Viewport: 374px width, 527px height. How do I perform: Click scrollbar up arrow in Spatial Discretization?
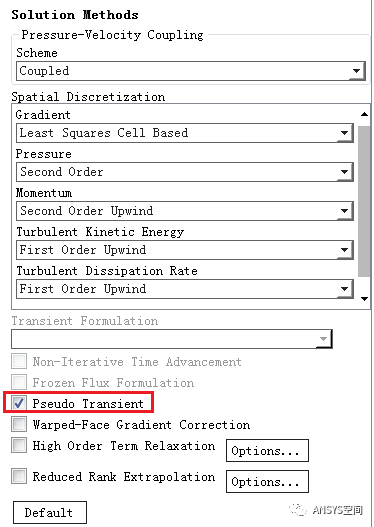(x=365, y=114)
